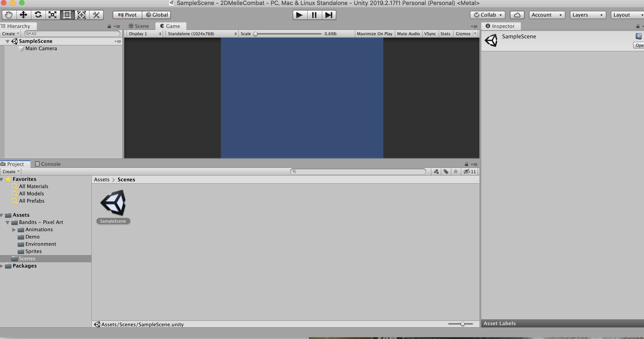Open the Layers dropdown

point(588,15)
